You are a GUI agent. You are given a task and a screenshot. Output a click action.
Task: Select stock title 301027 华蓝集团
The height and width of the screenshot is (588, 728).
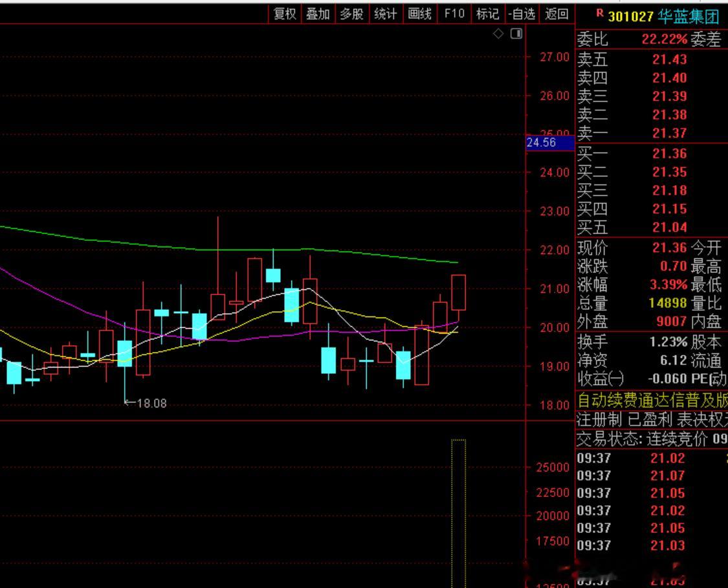click(x=663, y=17)
